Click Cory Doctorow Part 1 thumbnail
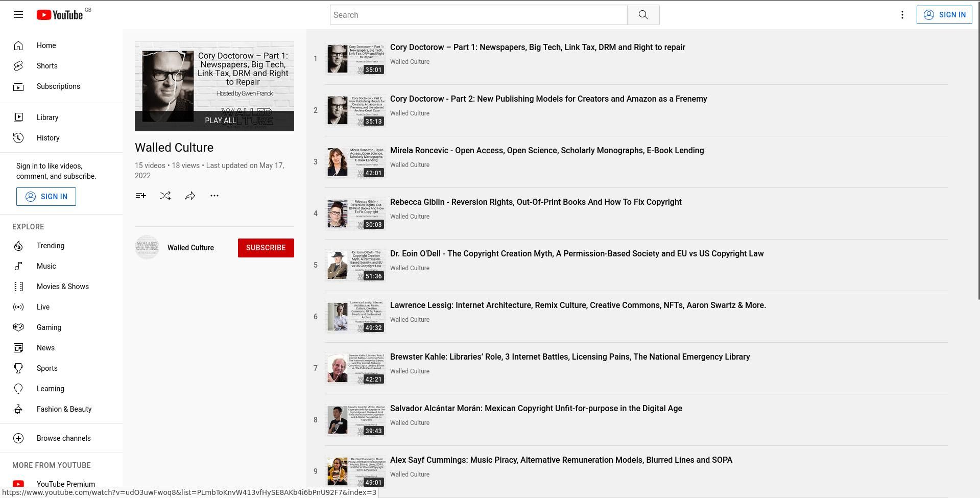The height and width of the screenshot is (498, 980). tap(356, 59)
